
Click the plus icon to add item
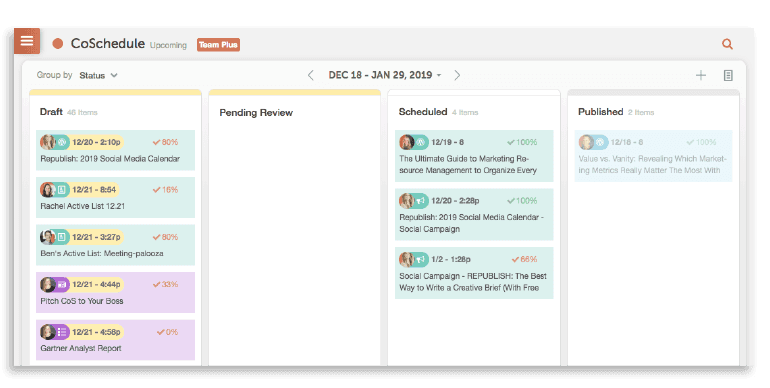click(701, 75)
